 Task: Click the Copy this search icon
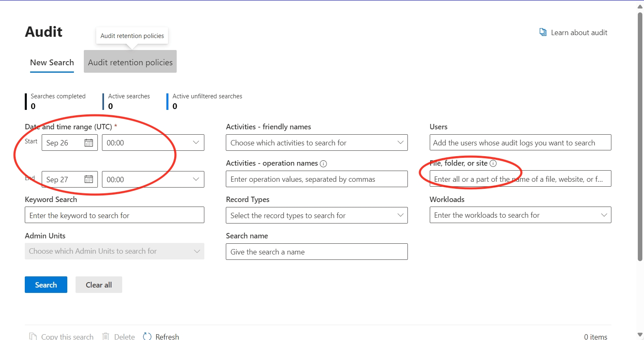click(x=33, y=336)
